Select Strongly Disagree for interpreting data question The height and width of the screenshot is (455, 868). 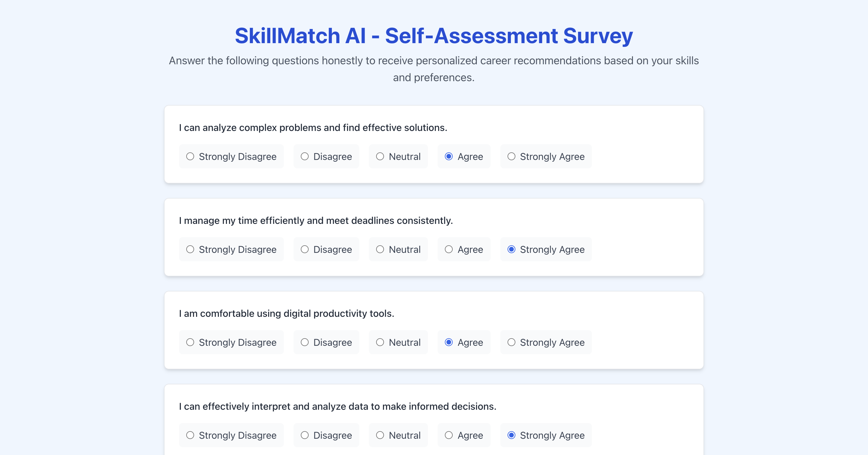pyautogui.click(x=190, y=435)
